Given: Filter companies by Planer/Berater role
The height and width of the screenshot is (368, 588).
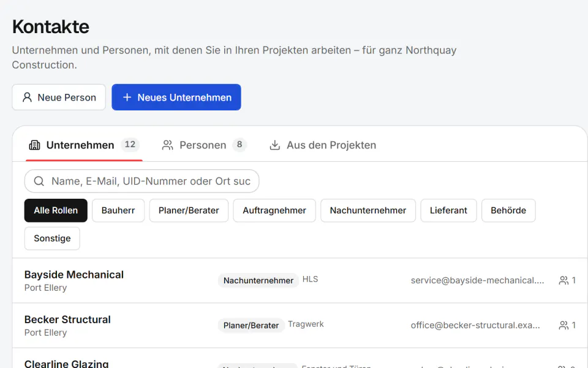Looking at the screenshot, I should (189, 210).
